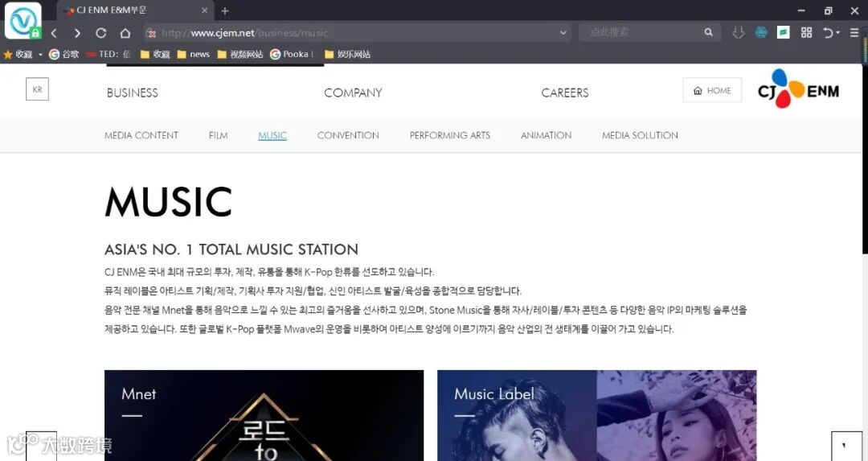Image resolution: width=868 pixels, height=461 pixels.
Task: Click the magnifier search icon
Action: click(x=708, y=33)
